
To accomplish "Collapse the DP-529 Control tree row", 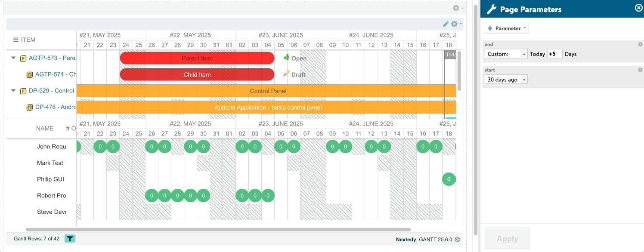I will [x=13, y=91].
